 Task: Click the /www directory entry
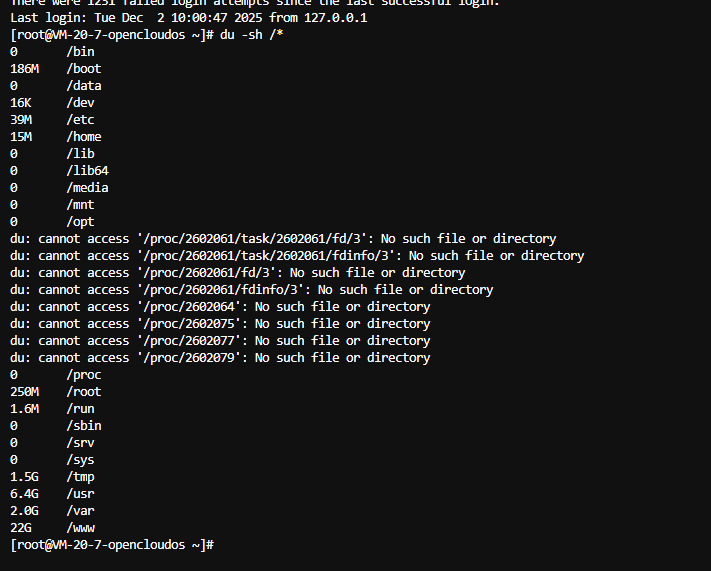pyautogui.click(x=80, y=528)
